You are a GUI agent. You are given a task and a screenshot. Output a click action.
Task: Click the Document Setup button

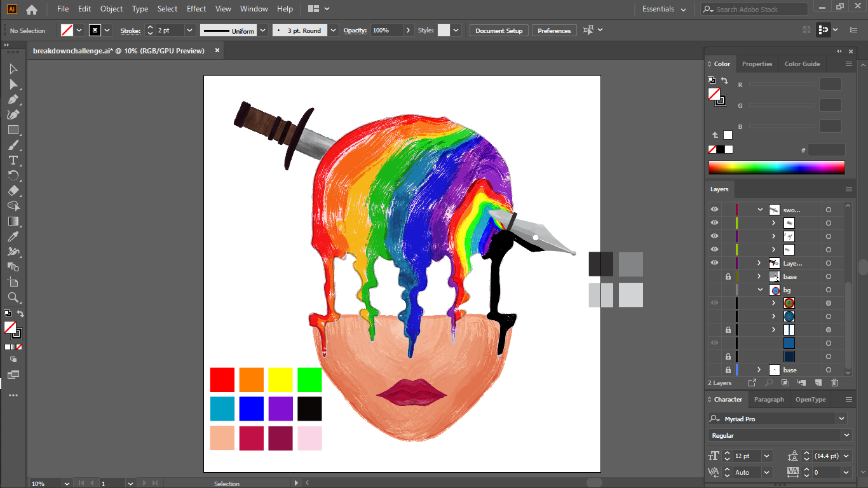tap(499, 30)
